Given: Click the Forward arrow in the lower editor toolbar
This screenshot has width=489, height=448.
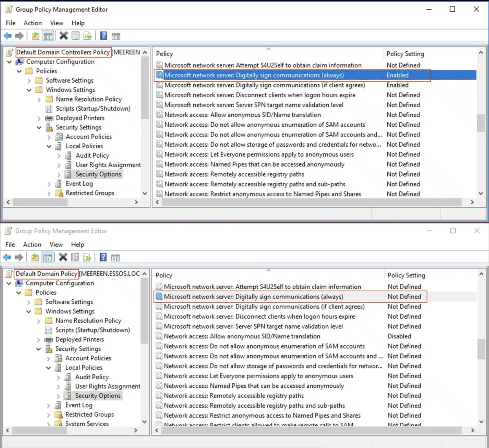Looking at the screenshot, I should tap(19, 258).
